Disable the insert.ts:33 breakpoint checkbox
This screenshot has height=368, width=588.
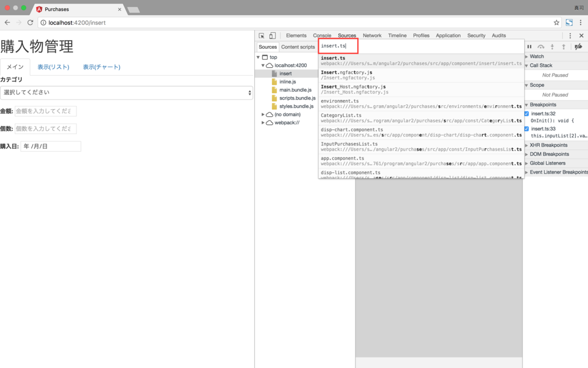point(527,129)
